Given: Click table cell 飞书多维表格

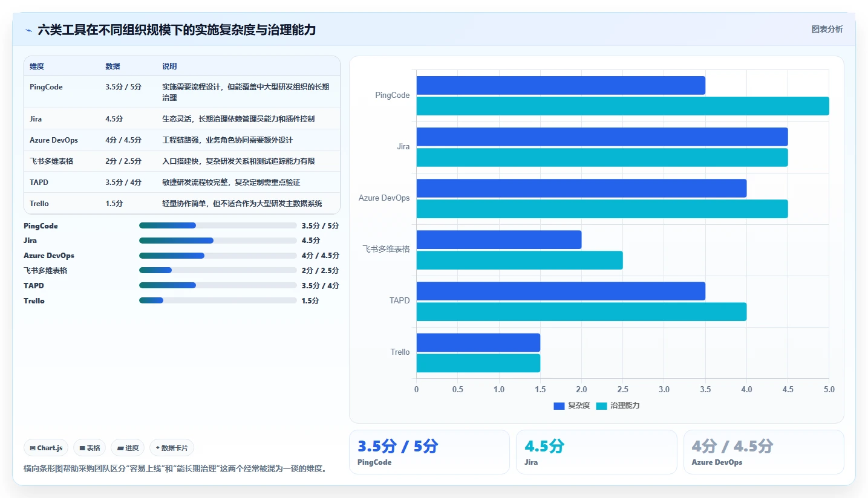Looking at the screenshot, I should pos(51,161).
